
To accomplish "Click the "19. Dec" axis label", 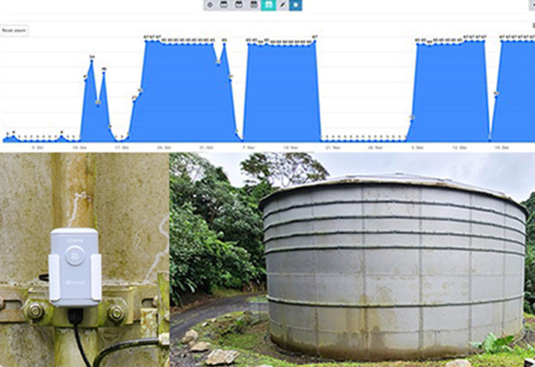I will (502, 148).
